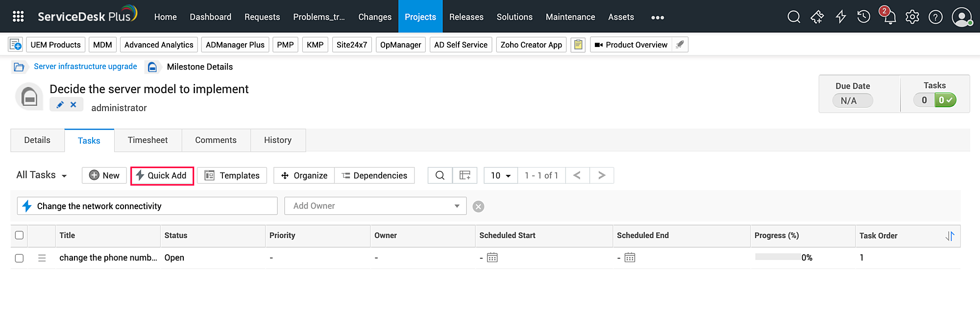Click the scheduled start calendar icon
This screenshot has height=312, width=980.
coord(492,258)
